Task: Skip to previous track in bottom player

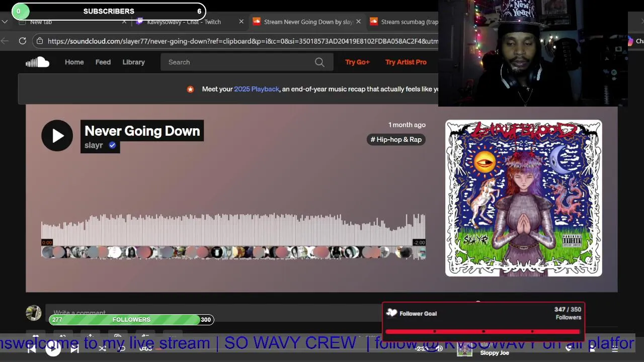Action: point(32,348)
